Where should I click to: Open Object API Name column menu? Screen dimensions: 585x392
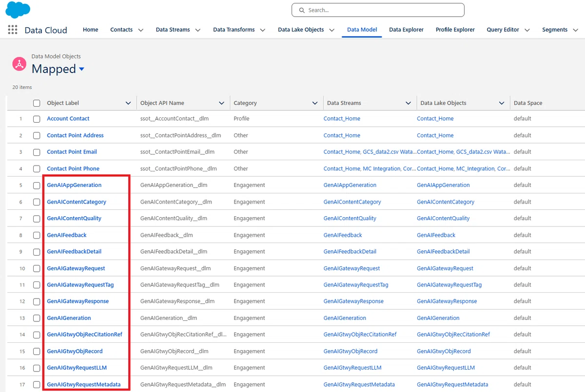222,103
